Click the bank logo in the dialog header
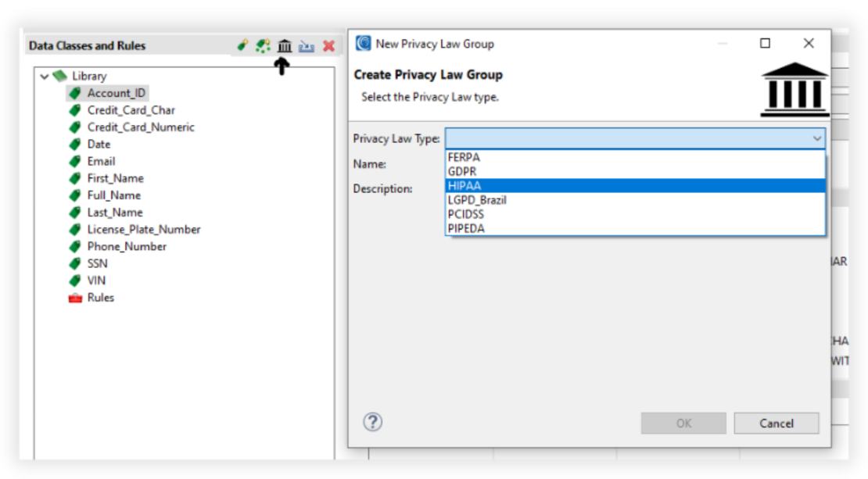The width and height of the screenshot is (868, 479). pyautogui.click(x=794, y=88)
